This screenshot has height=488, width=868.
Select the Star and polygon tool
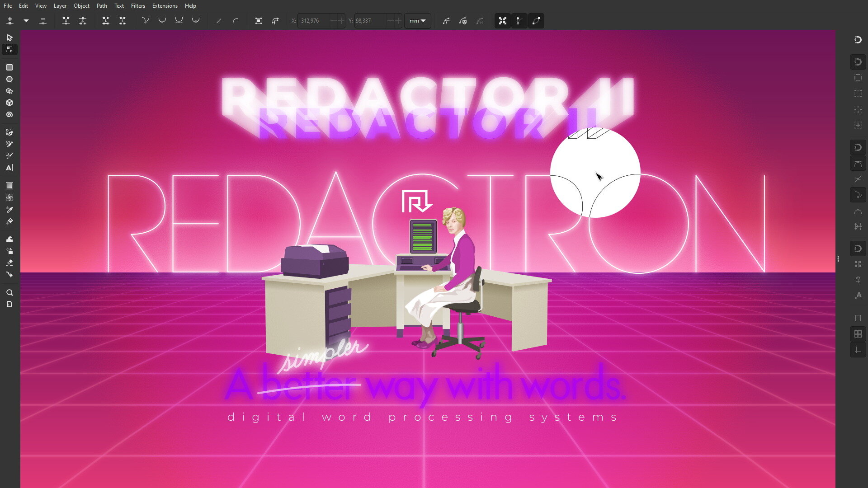pos(9,91)
